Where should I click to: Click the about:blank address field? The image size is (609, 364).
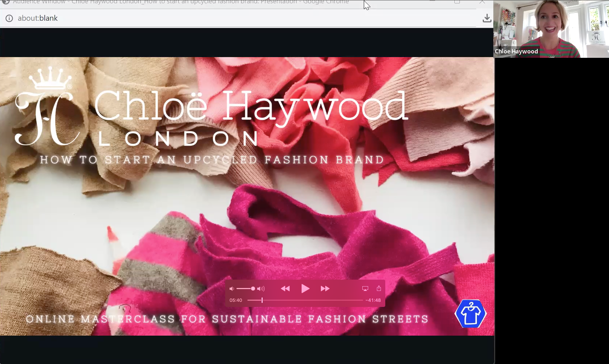(38, 18)
